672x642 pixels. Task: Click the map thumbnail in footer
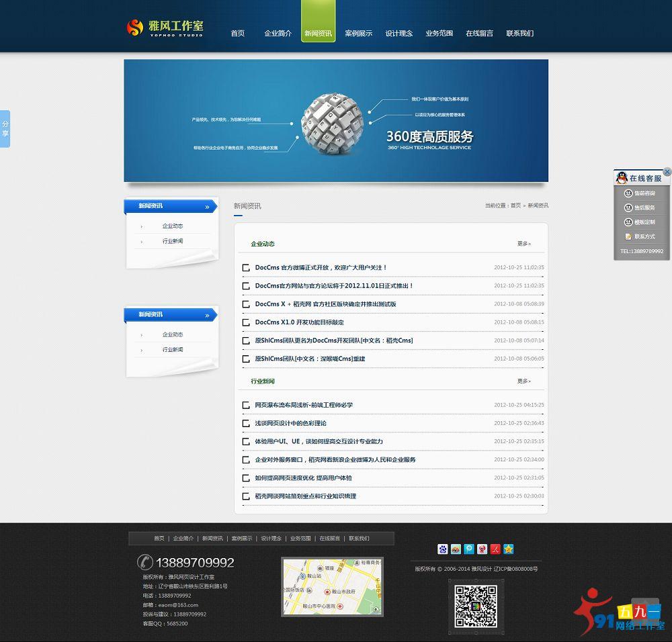332,587
